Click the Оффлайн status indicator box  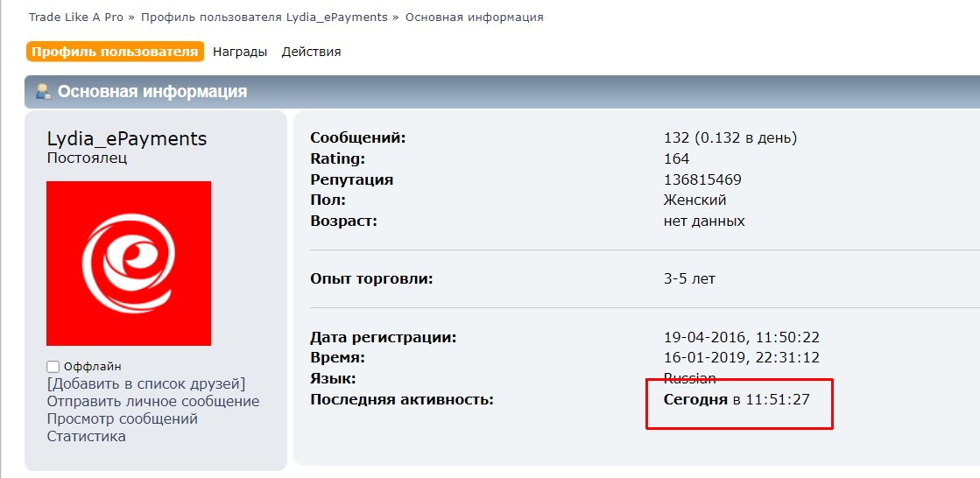pyautogui.click(x=53, y=367)
